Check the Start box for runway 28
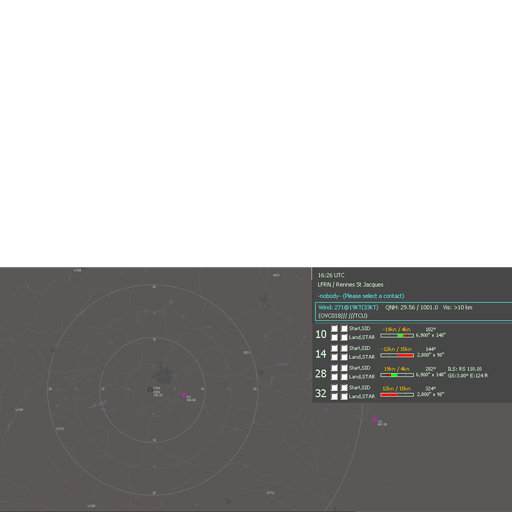This screenshot has width=512, height=512. pyautogui.click(x=334, y=368)
